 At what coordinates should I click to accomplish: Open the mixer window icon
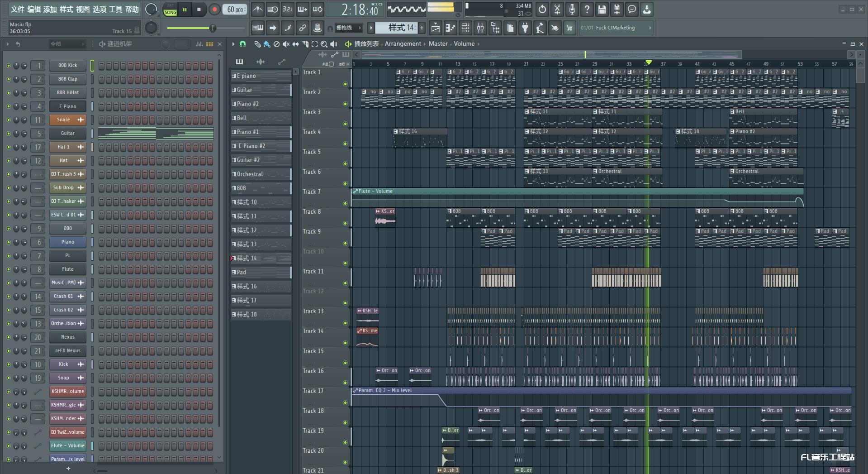click(x=480, y=28)
